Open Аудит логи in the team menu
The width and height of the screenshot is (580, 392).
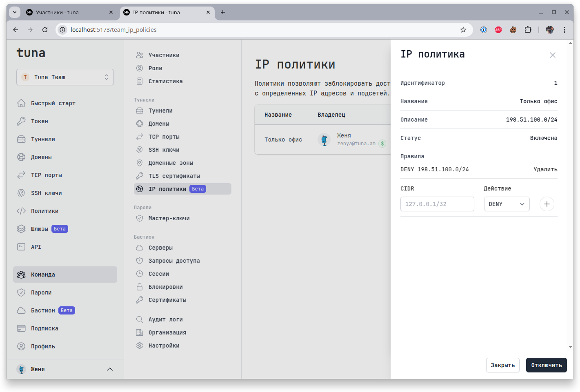[166, 319]
